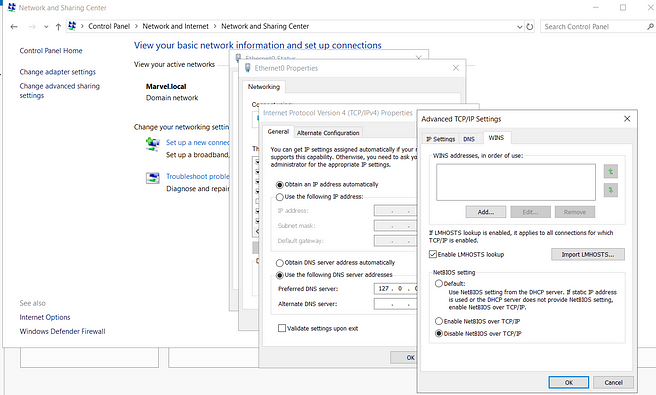Open Change advanced sharing settings
This screenshot has height=395, width=656.
(59, 91)
